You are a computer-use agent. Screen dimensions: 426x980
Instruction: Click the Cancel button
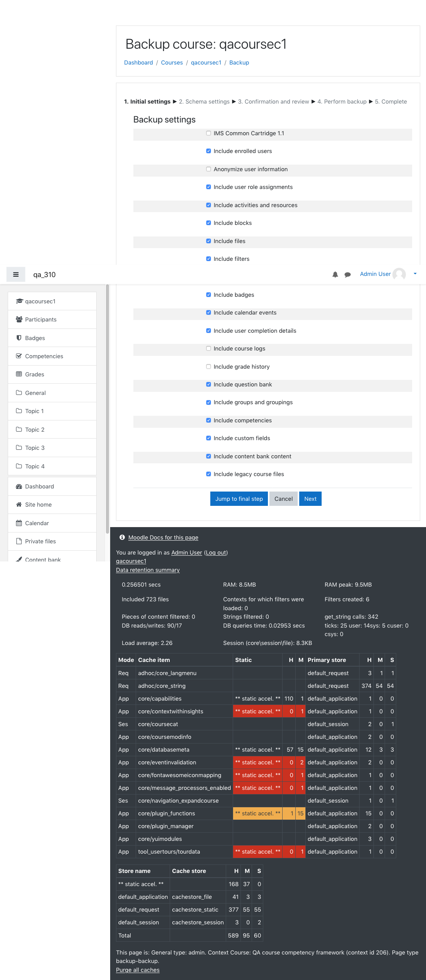(283, 499)
